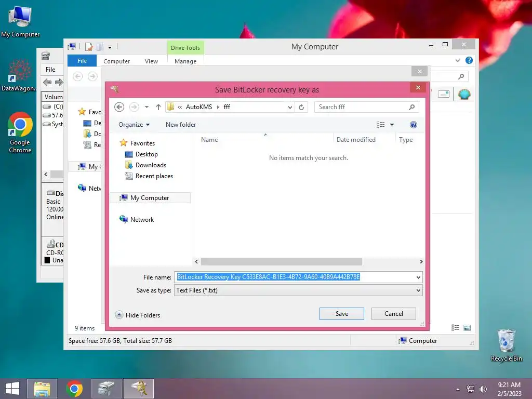Select the Recycle Bin desktop icon
The image size is (532, 399).
[x=506, y=345]
